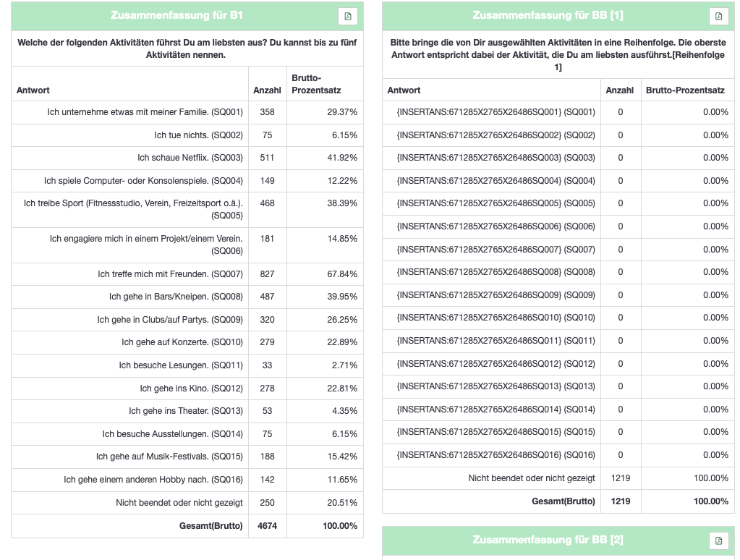Image resolution: width=740 pixels, height=560 pixels.
Task: Click Antwort column header in B1 table
Action: pyautogui.click(x=33, y=90)
